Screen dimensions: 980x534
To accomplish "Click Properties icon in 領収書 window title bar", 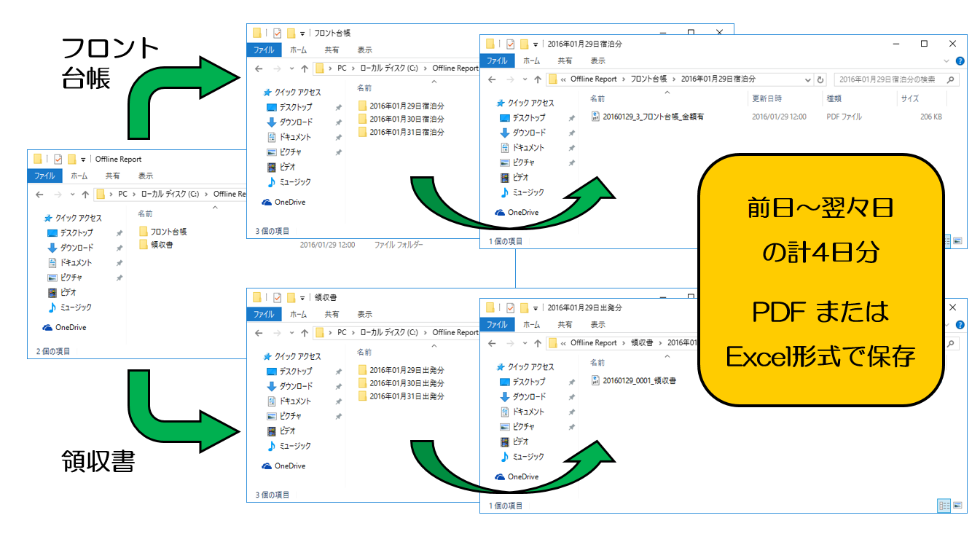I will [x=277, y=297].
